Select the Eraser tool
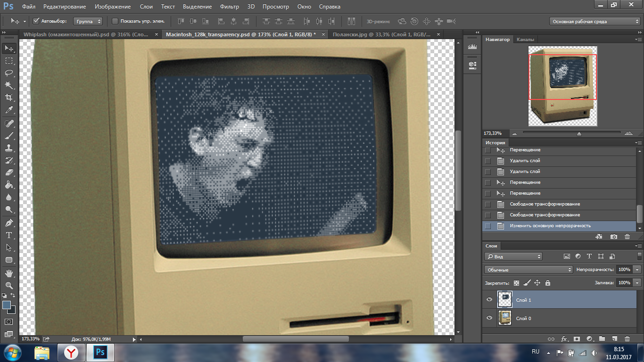This screenshot has height=362, width=644. tap(9, 173)
